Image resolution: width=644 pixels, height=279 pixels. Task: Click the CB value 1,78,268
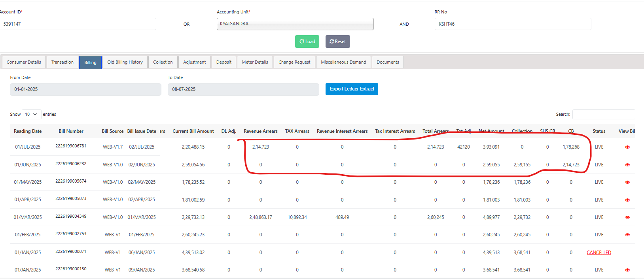pyautogui.click(x=571, y=147)
